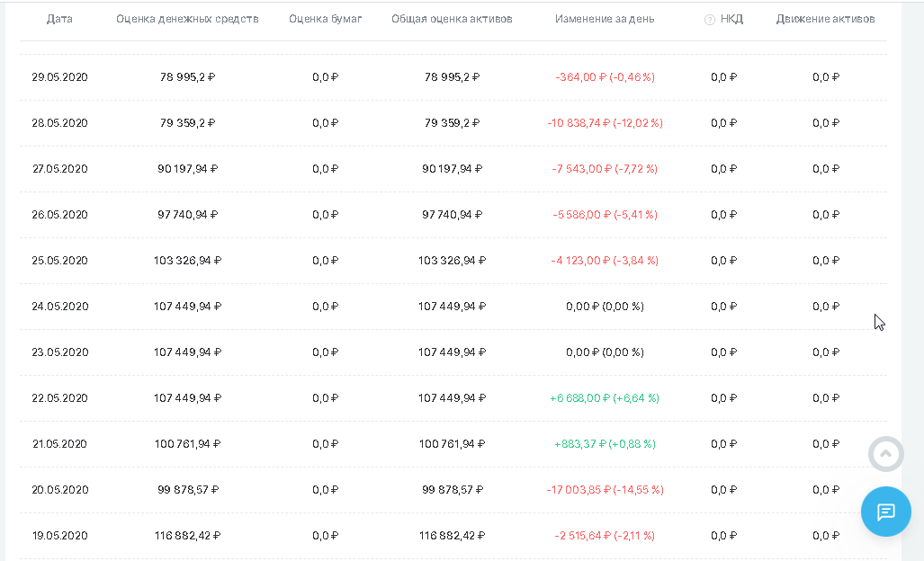Open the blue chat support button
Screen dimensions: 924x561
(885, 512)
